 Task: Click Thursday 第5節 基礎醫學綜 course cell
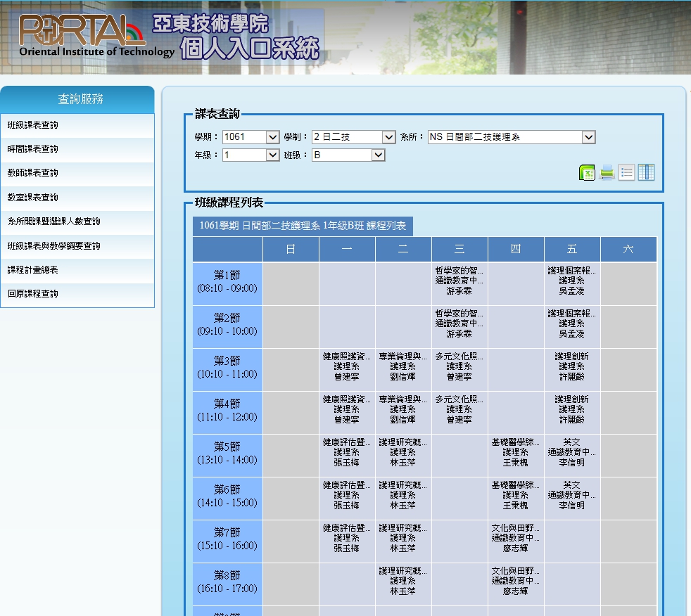coord(516,455)
